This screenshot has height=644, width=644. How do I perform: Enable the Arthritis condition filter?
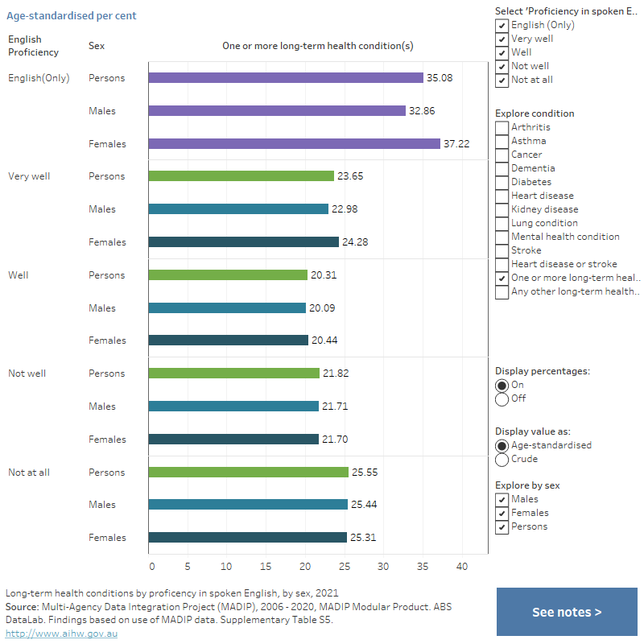click(502, 127)
